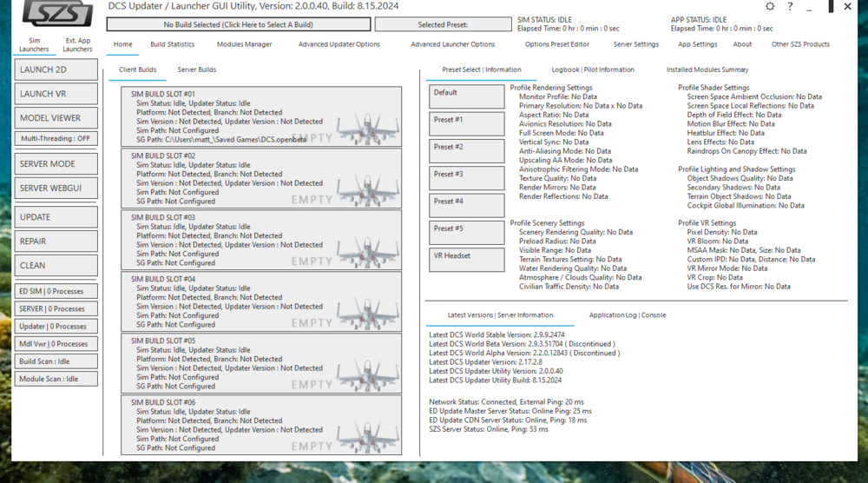Open Advanced Updater Options tab

(339, 44)
